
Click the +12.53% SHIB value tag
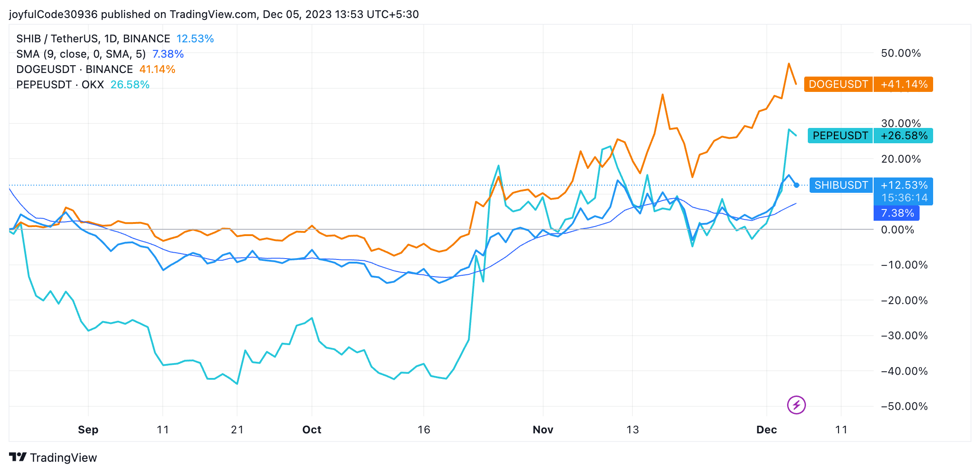pyautogui.click(x=904, y=185)
